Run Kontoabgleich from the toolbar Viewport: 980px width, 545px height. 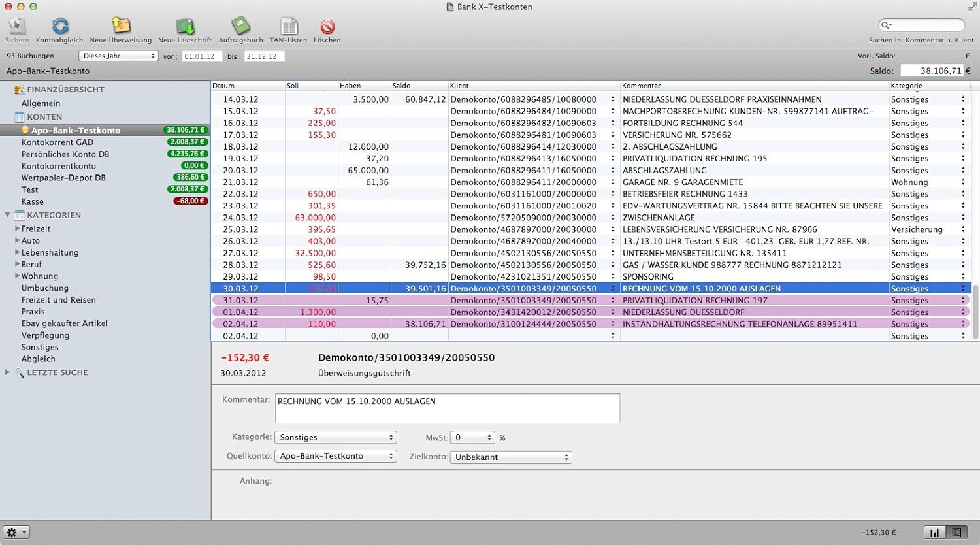(x=60, y=26)
